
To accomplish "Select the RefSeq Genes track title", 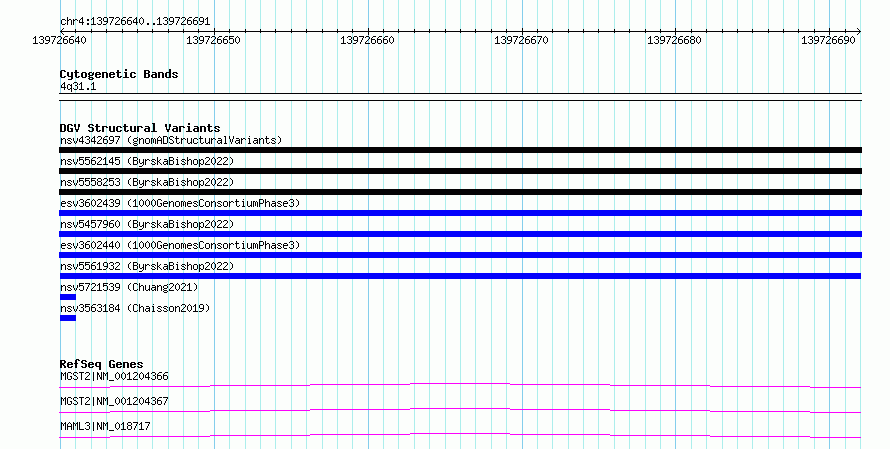I will [102, 364].
